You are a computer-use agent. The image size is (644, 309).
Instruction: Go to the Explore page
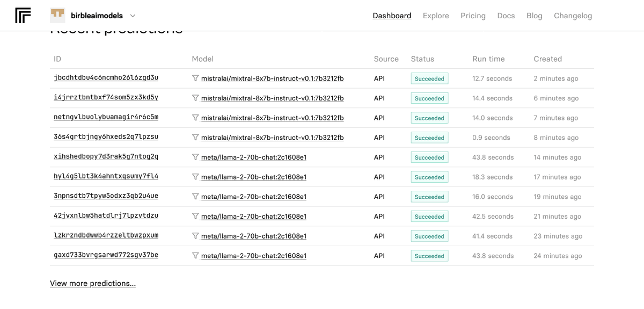pos(436,16)
